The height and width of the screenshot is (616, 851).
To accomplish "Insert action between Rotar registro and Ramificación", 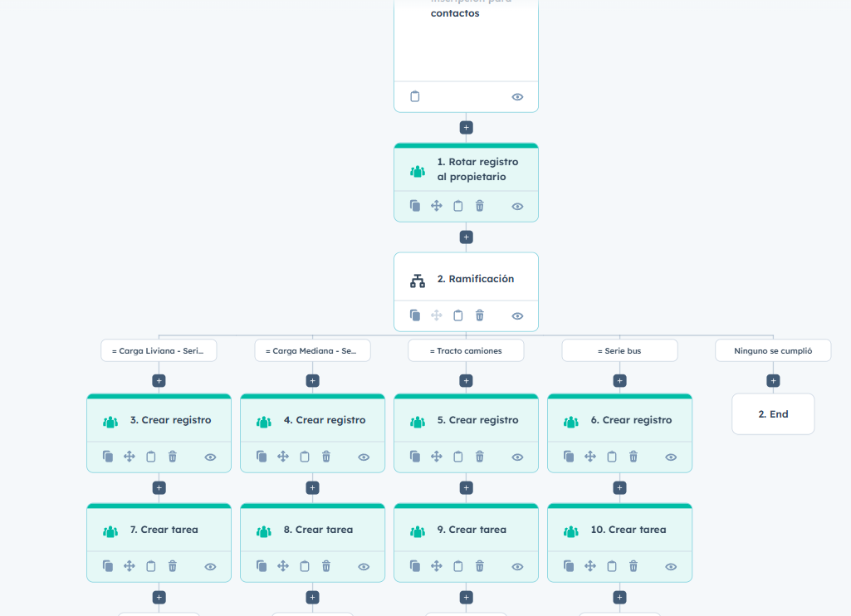I will pyautogui.click(x=466, y=237).
